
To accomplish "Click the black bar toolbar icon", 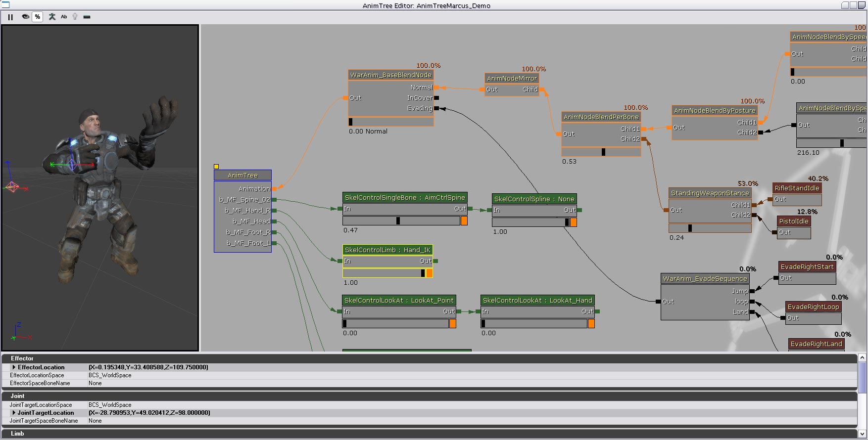I will tap(87, 17).
